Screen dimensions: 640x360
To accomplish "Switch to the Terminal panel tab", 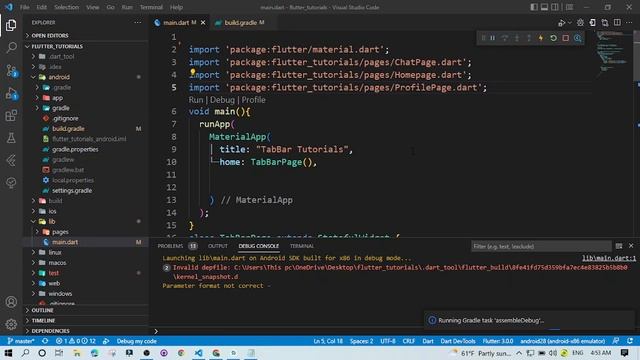I will coord(302,246).
